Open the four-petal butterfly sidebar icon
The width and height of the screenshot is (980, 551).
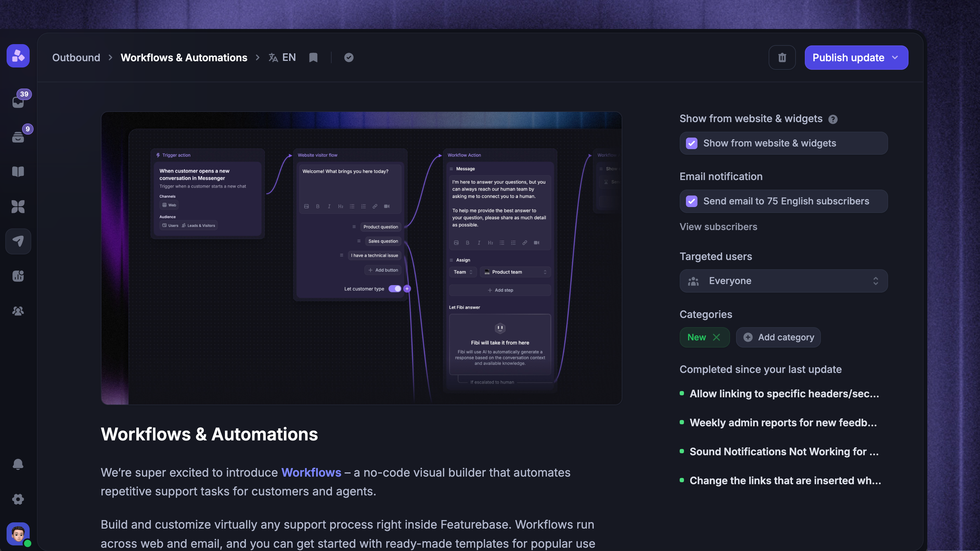18,206
